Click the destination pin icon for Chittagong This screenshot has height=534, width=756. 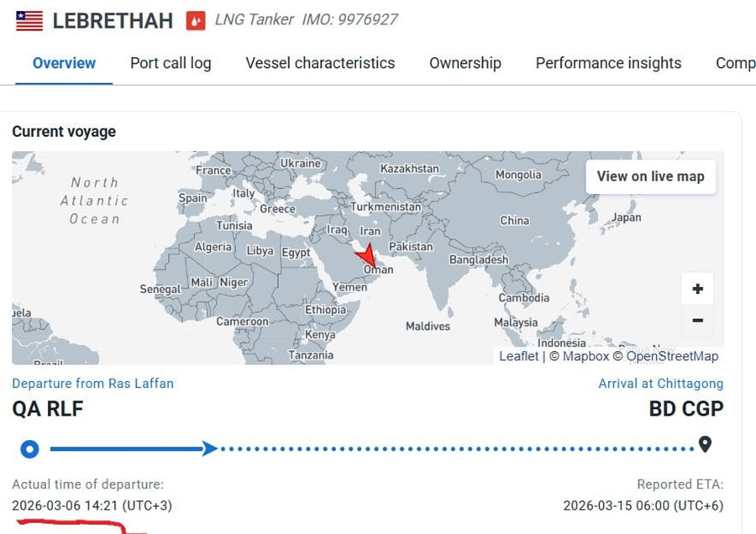pyautogui.click(x=705, y=444)
